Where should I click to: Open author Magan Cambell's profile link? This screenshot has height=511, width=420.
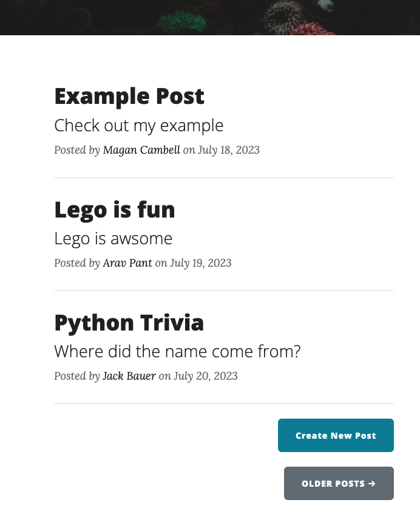141,150
